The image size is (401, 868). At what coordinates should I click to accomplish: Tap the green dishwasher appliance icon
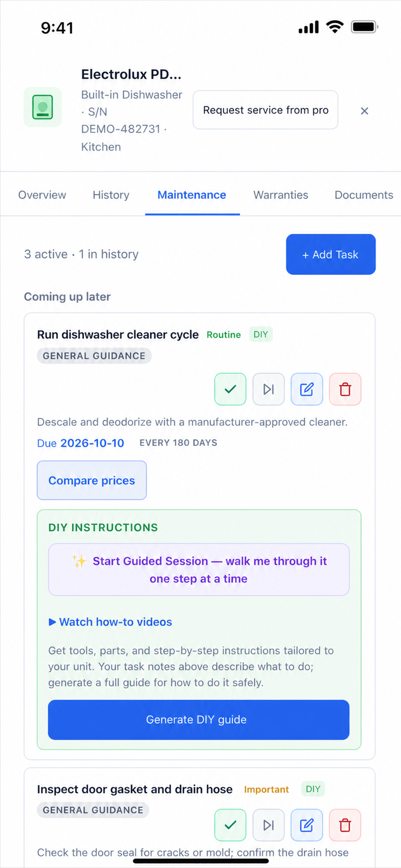(x=43, y=107)
